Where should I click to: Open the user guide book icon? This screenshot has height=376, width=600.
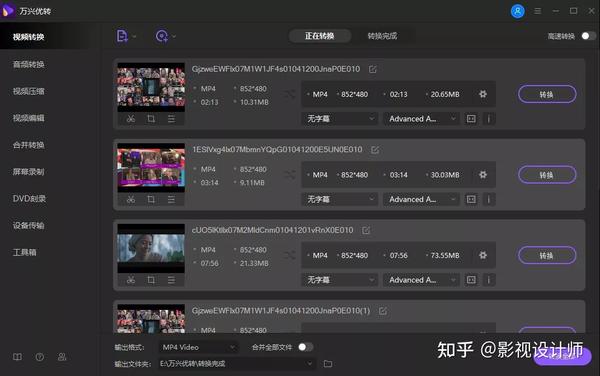tap(17, 357)
